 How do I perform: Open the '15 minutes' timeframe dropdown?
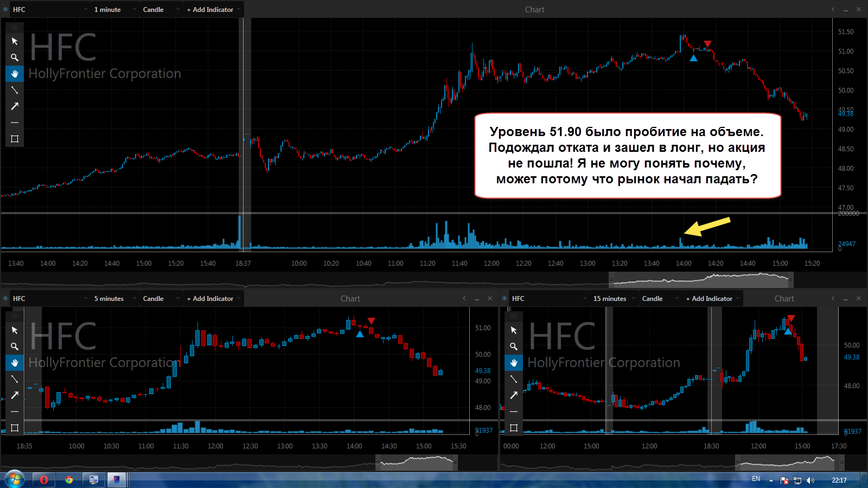point(614,298)
